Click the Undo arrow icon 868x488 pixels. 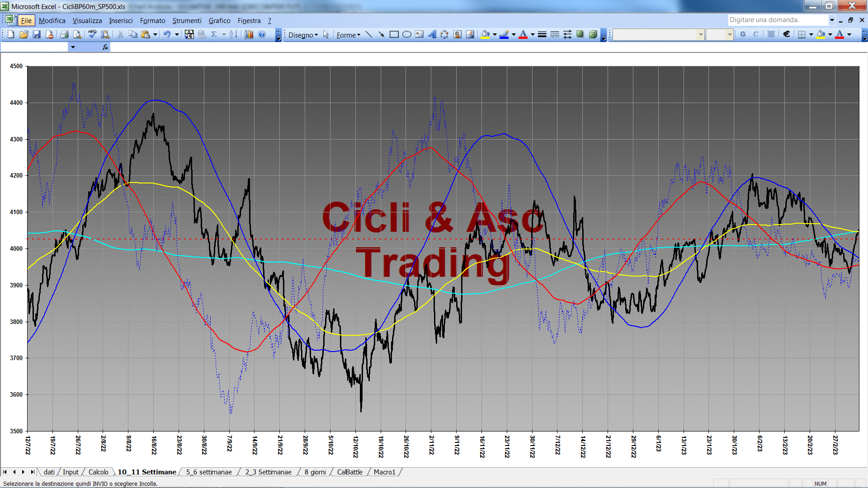[167, 34]
